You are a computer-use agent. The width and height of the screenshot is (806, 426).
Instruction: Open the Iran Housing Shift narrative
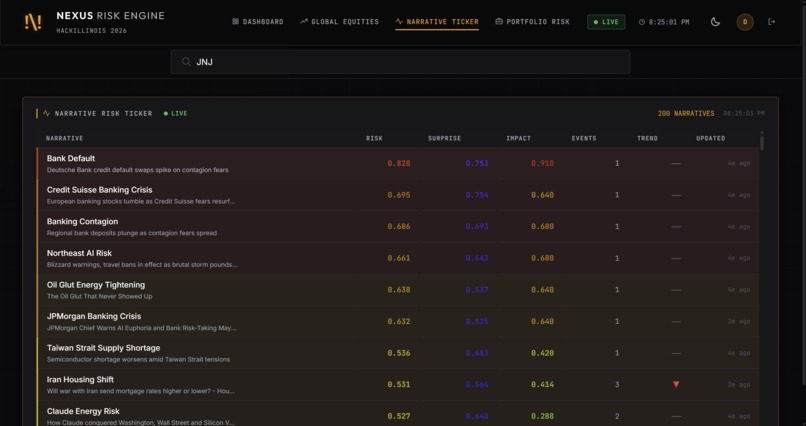click(398, 385)
